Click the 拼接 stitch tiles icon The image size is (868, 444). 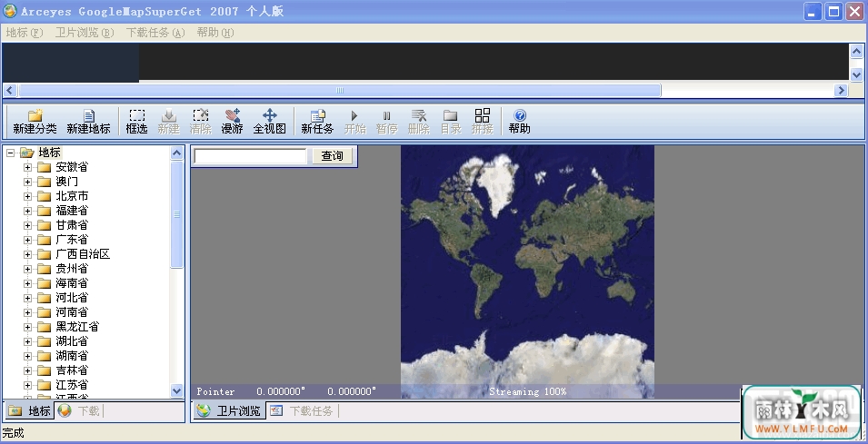(x=482, y=122)
